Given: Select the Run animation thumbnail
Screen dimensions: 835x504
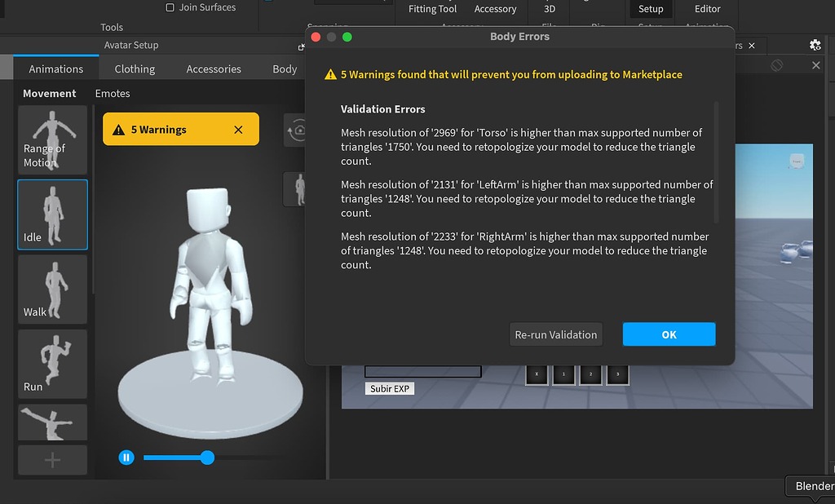Looking at the screenshot, I should coord(52,364).
